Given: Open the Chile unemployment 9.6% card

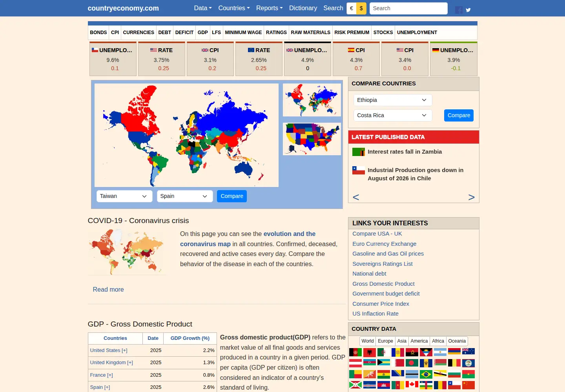Looking at the screenshot, I should (113, 59).
